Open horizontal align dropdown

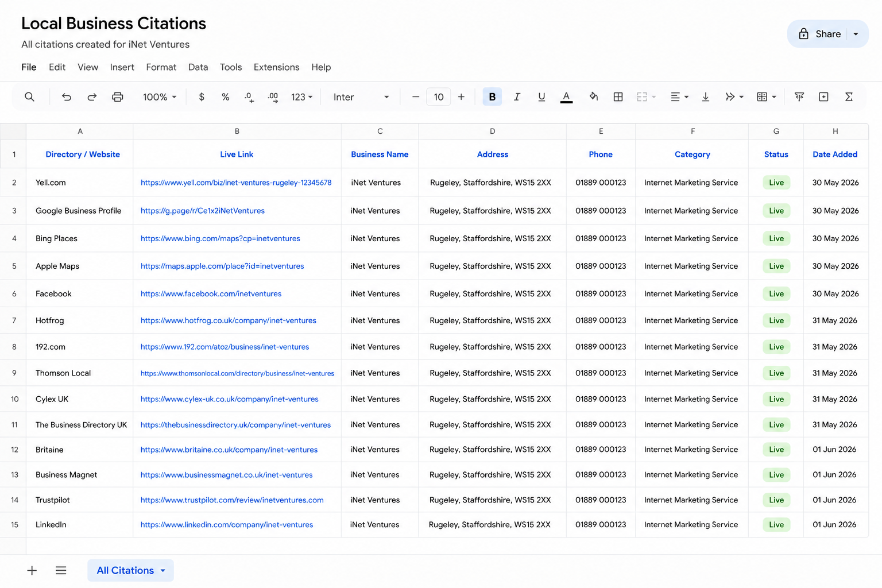(x=679, y=97)
